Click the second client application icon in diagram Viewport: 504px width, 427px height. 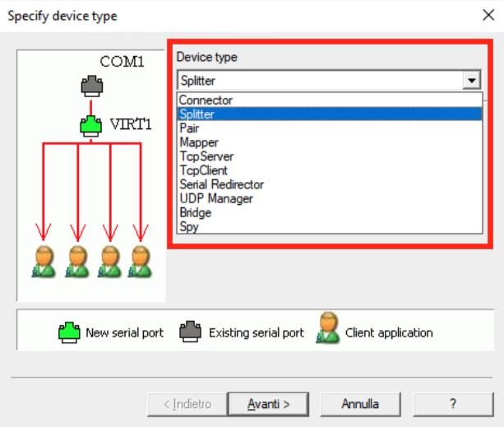pyautogui.click(x=76, y=259)
